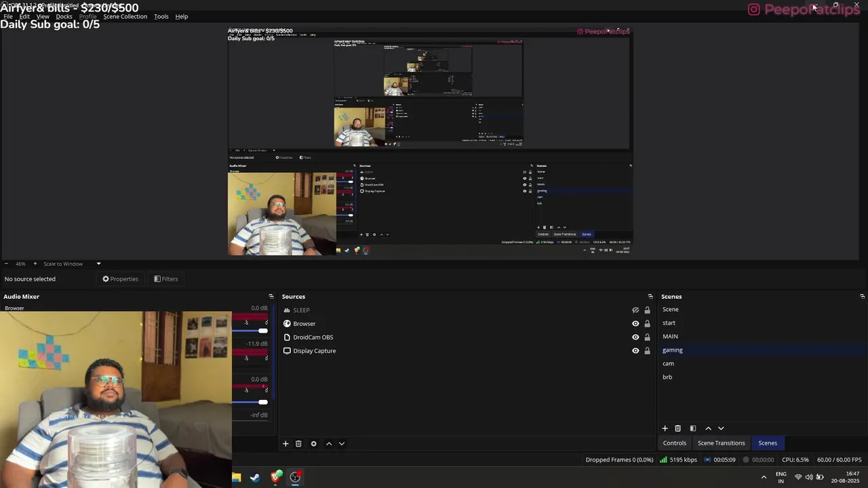Image resolution: width=868 pixels, height=488 pixels.
Task: Open the Docks menu
Action: coord(64,16)
